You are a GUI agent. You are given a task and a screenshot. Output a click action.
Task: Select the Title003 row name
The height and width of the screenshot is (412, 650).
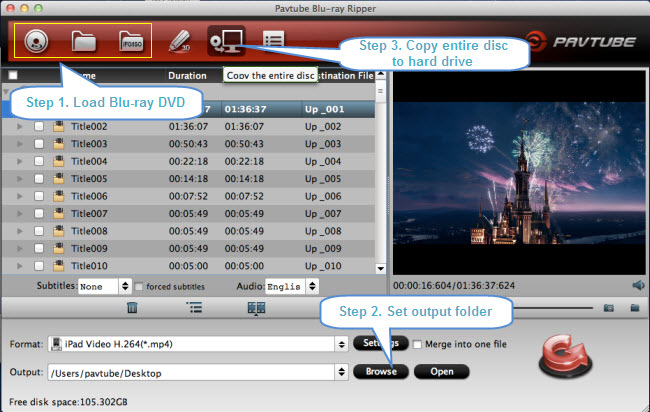point(89,144)
